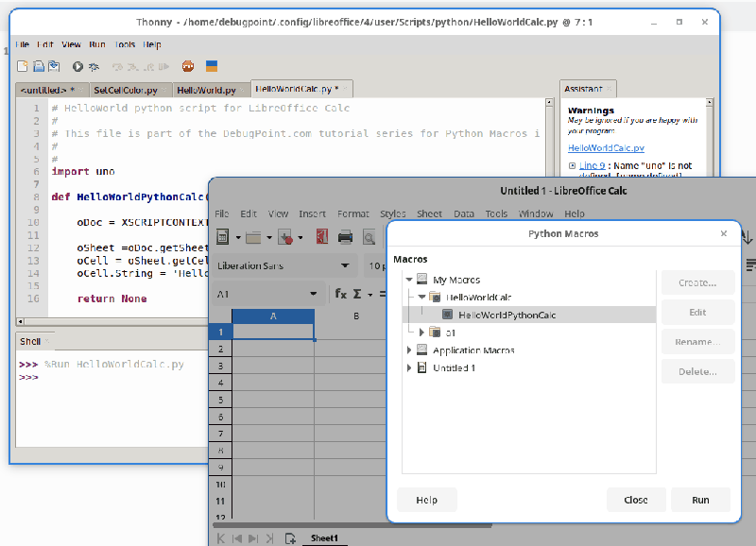756x546 pixels.
Task: Expand Line 9 warning box in Assistant
Action: point(572,165)
